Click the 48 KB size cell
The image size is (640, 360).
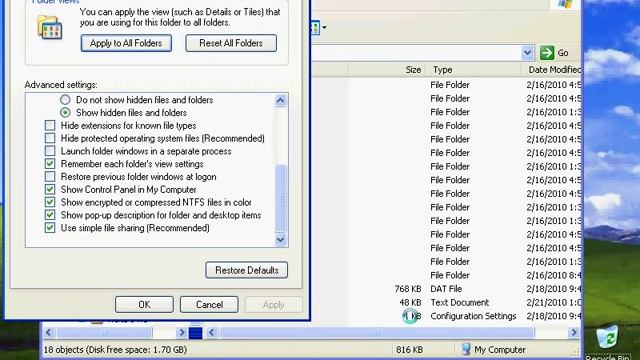pyautogui.click(x=410, y=302)
